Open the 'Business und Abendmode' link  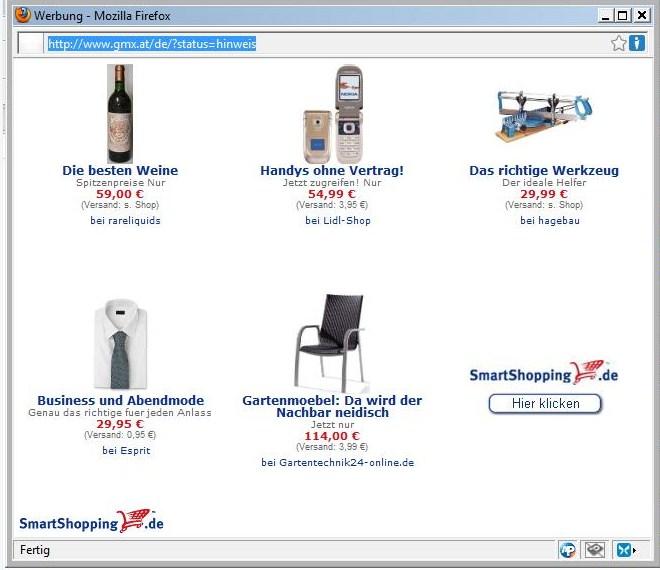[121, 400]
